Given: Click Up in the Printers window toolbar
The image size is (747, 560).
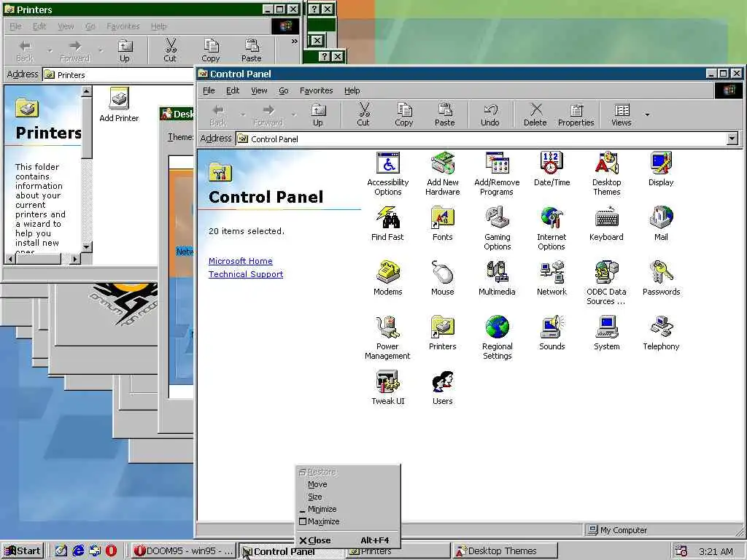Looking at the screenshot, I should coord(125,51).
